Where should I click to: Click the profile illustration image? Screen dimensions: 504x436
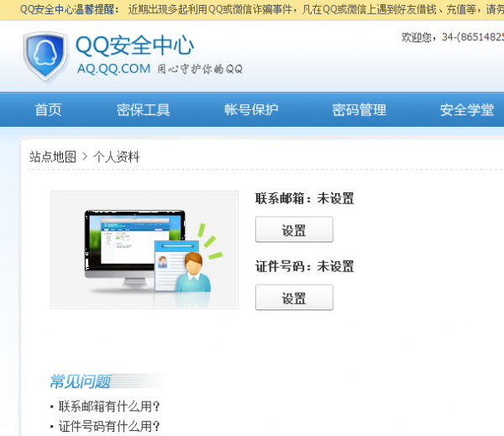(x=144, y=250)
